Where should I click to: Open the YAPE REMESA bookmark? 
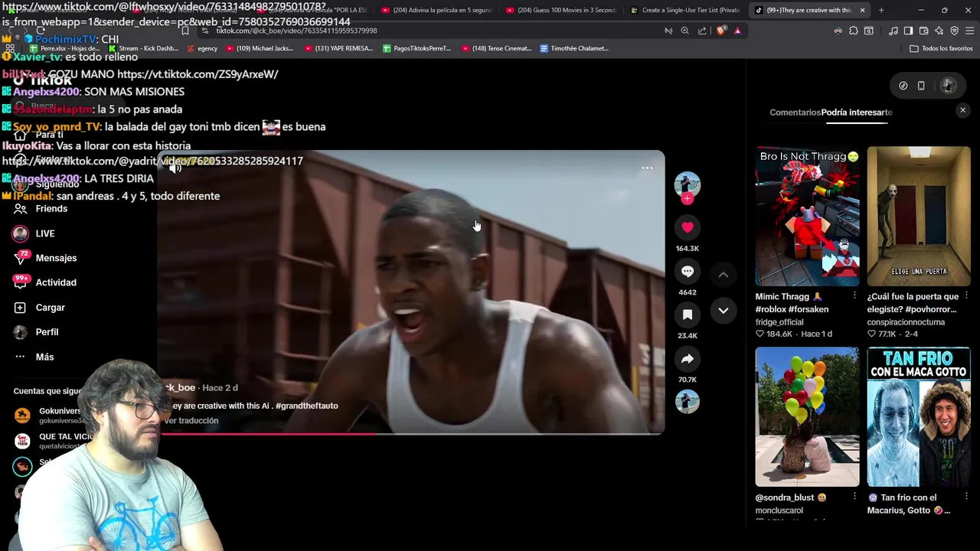tap(338, 48)
